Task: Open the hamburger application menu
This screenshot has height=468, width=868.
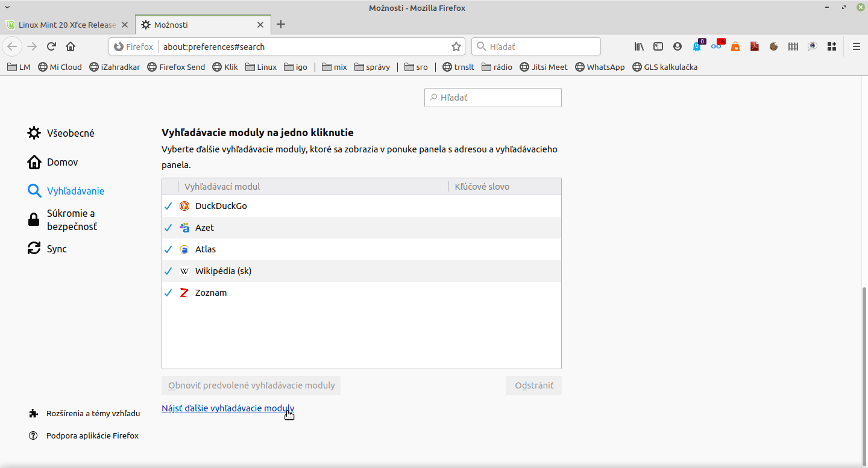Action: (x=856, y=46)
